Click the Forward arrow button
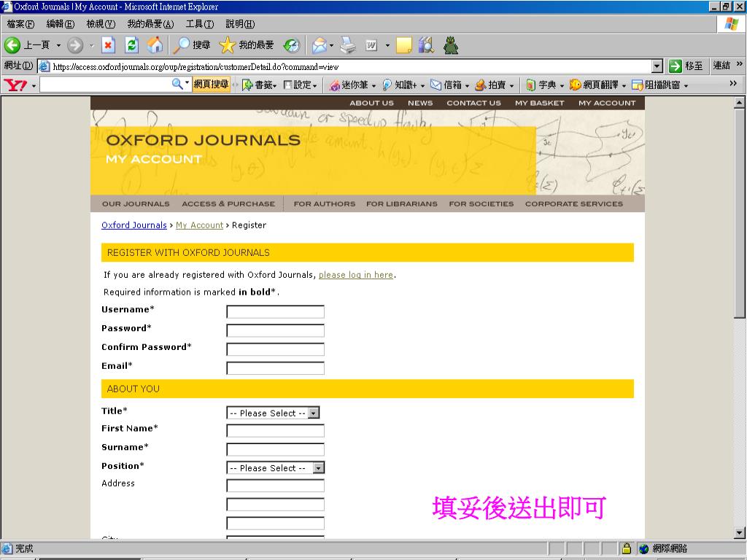This screenshot has height=560, width=747. [75, 45]
